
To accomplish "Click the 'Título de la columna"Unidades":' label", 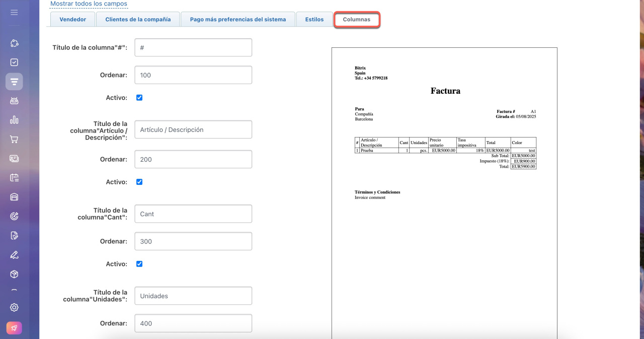I will (95, 296).
